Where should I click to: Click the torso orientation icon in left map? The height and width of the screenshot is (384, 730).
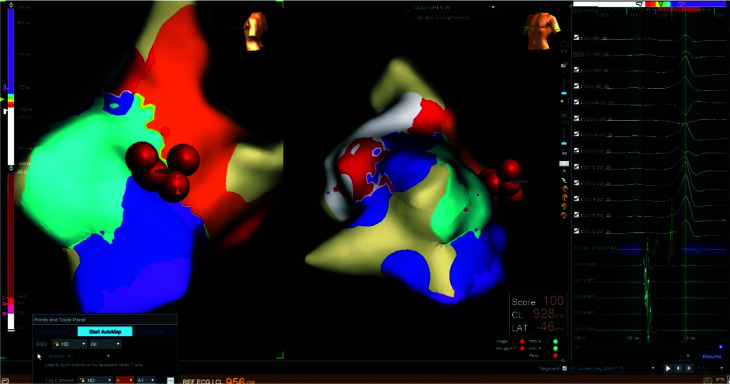[255, 31]
